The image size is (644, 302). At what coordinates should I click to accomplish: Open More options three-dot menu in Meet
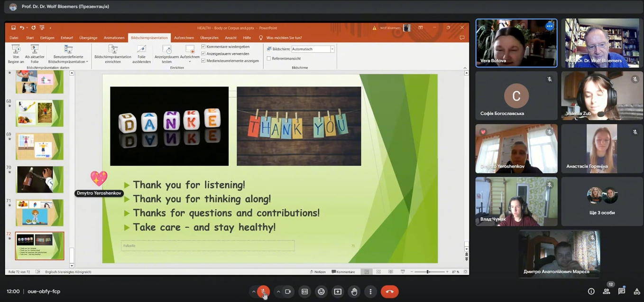coord(370,292)
